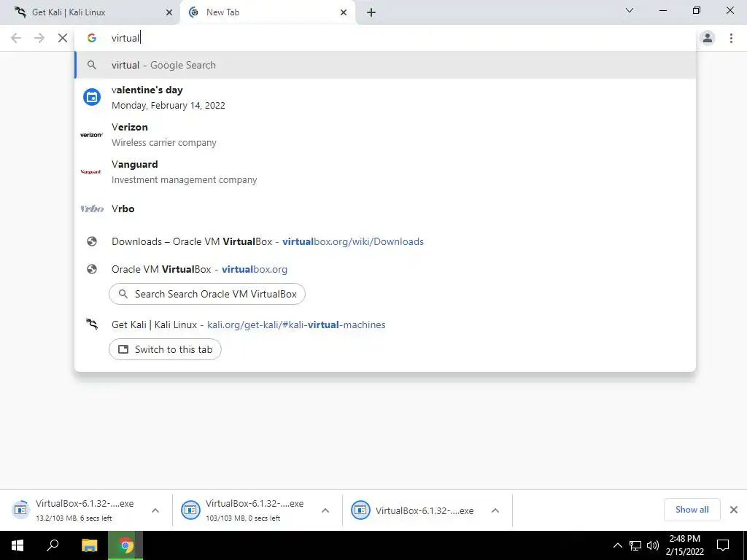The height and width of the screenshot is (560, 747).
Task: Open Chrome's three-dot menu
Action: (731, 38)
